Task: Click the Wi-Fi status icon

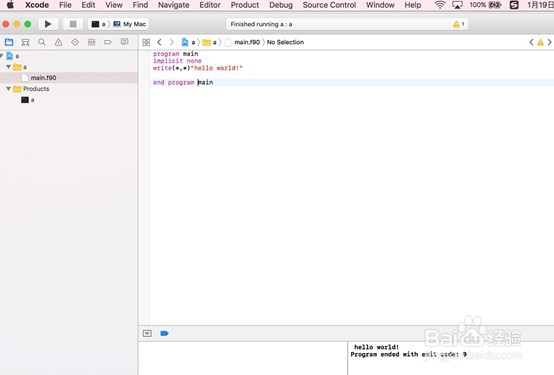Action: (x=440, y=5)
